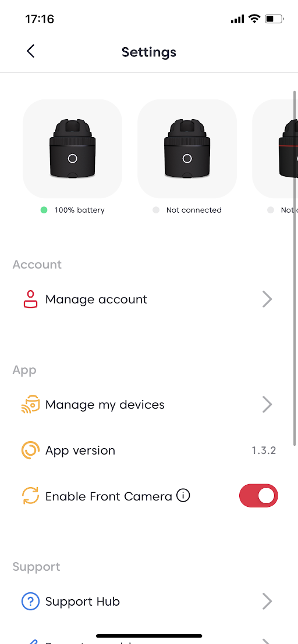
Task: Select the Manage account menu row
Action: [x=148, y=299]
